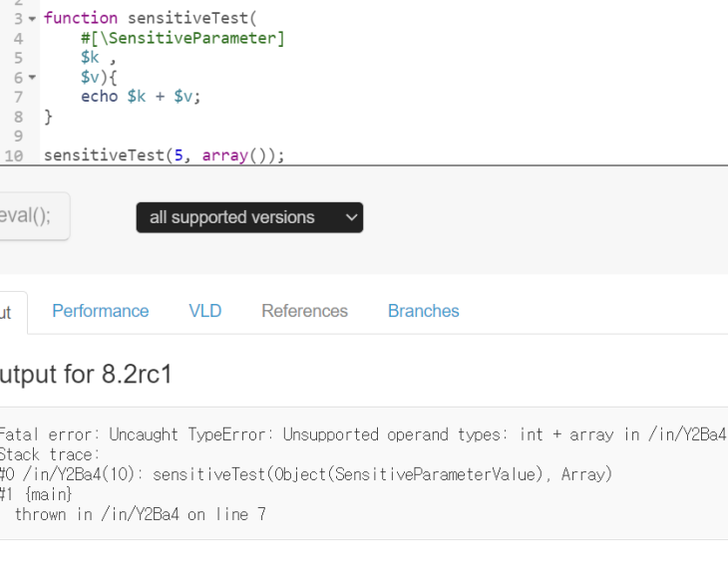The width and height of the screenshot is (728, 561).
Task: Click the stack trace #0 line in the output
Action: click(304, 474)
